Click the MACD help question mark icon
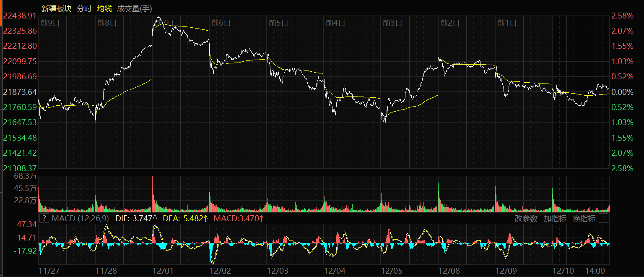644x277 pixels. (x=44, y=218)
